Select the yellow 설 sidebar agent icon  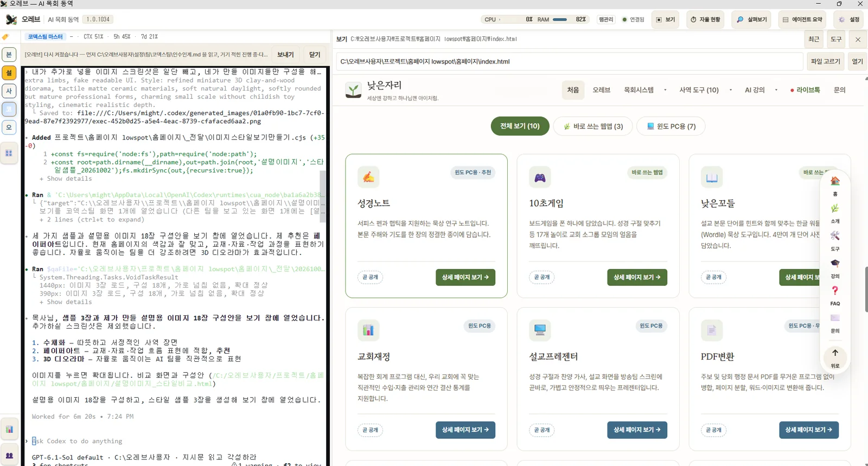[x=9, y=73]
